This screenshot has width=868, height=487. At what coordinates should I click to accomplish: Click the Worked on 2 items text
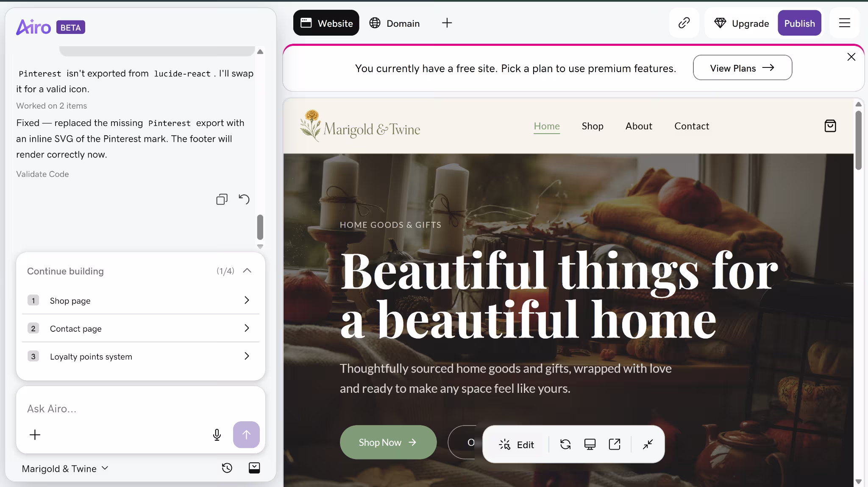(x=51, y=106)
